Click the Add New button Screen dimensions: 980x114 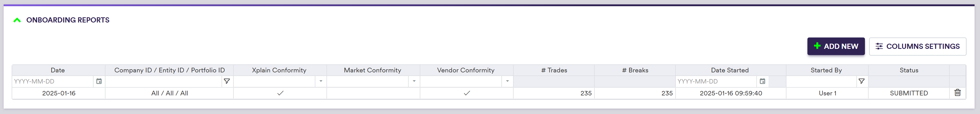835,46
